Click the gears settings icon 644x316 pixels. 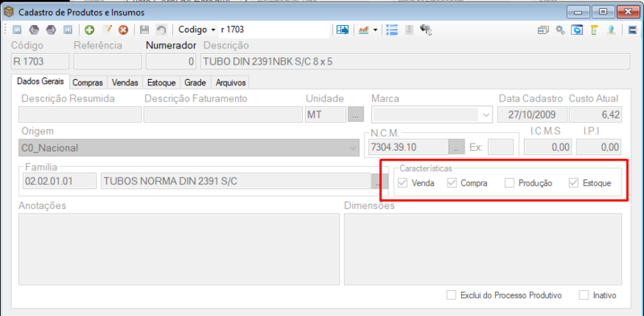click(560, 30)
